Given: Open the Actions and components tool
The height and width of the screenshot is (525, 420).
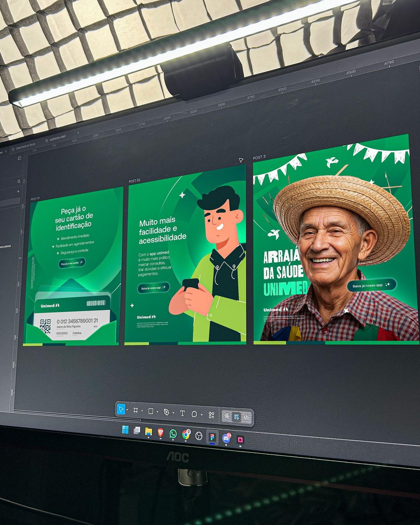Looking at the screenshot, I should tap(211, 415).
